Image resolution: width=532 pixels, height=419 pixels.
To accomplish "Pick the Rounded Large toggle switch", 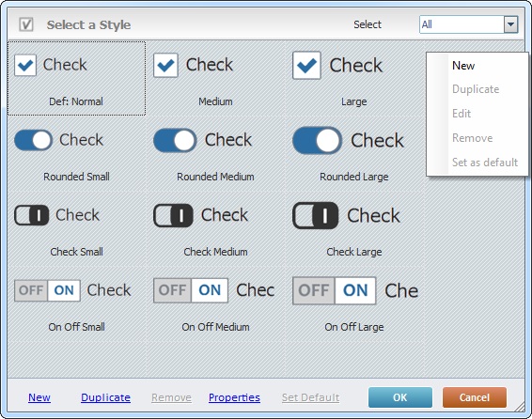I will [354, 153].
